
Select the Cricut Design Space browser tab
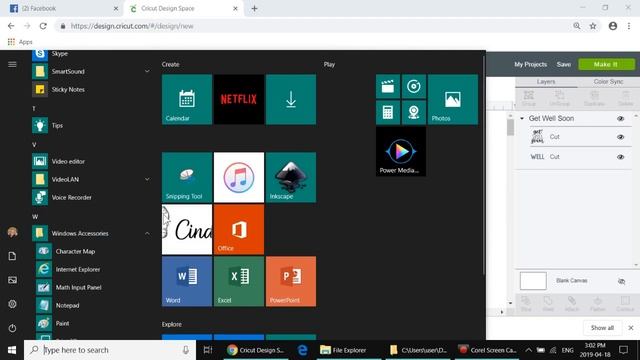click(x=184, y=9)
